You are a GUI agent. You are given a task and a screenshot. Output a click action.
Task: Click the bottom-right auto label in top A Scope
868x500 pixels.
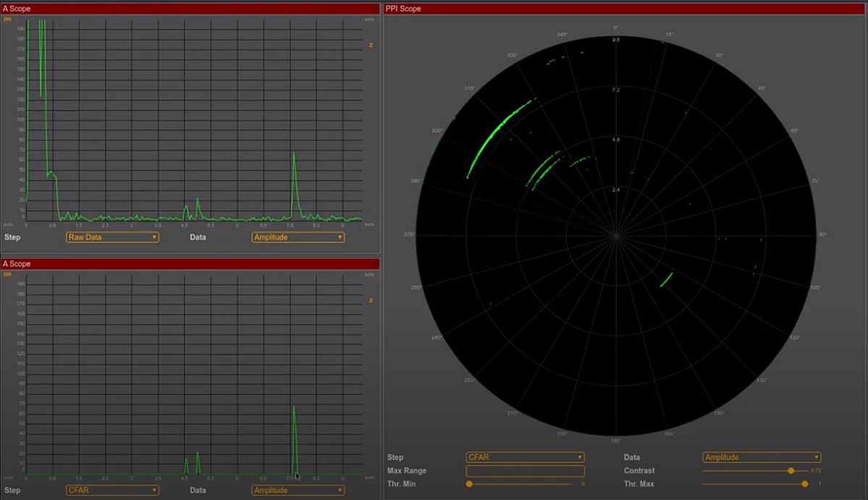pyautogui.click(x=369, y=224)
